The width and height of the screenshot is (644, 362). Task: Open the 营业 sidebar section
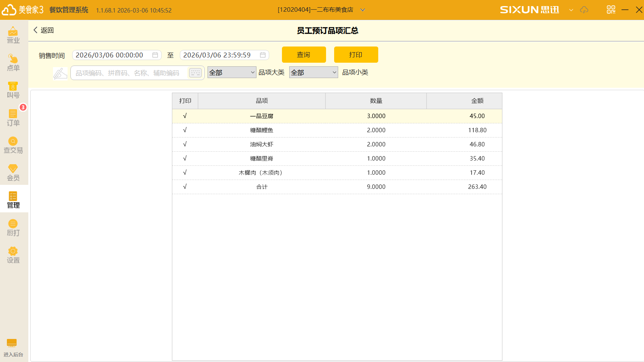(13, 35)
